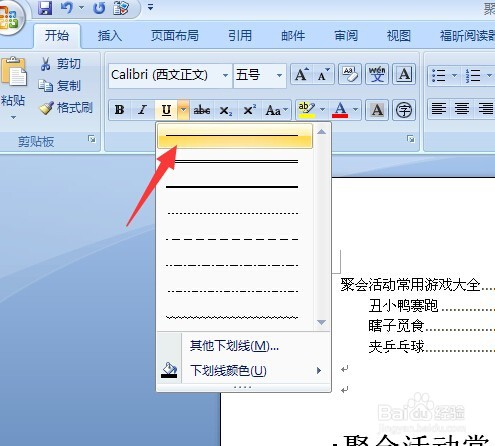Click the Format Painter (格式刷) command
495x446 pixels.
pos(66,108)
